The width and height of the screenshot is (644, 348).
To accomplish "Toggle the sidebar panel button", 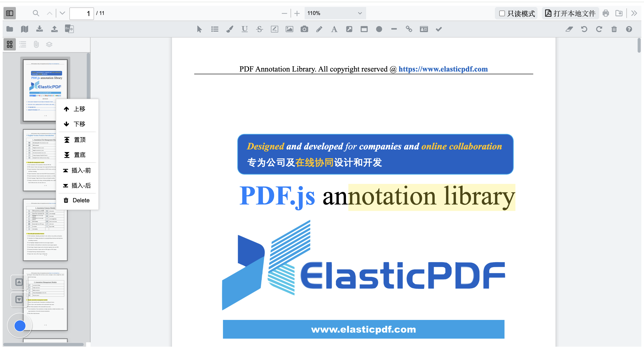I will point(9,13).
